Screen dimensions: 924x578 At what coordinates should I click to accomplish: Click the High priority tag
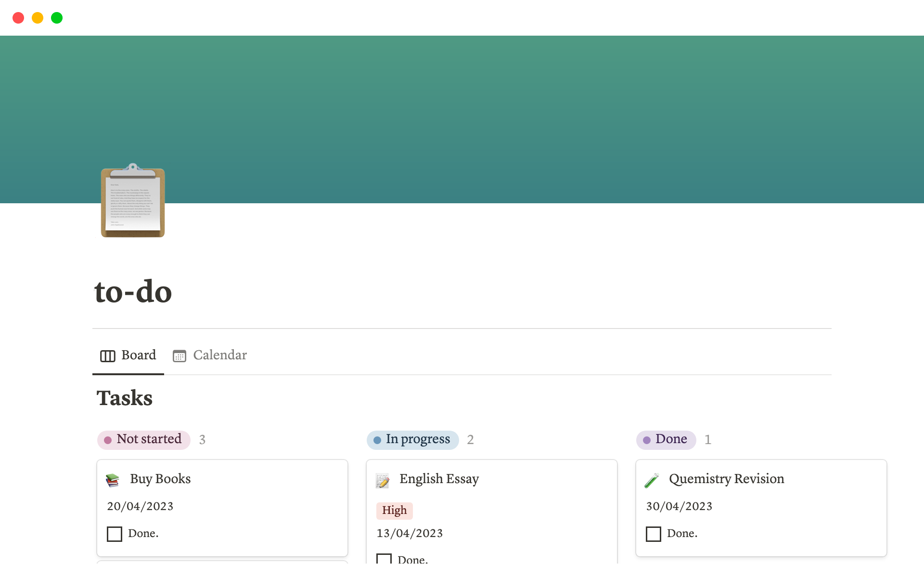[394, 511]
